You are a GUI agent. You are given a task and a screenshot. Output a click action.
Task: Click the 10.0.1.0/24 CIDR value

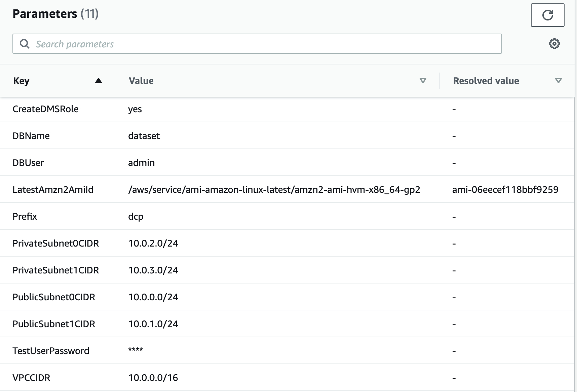click(x=153, y=324)
